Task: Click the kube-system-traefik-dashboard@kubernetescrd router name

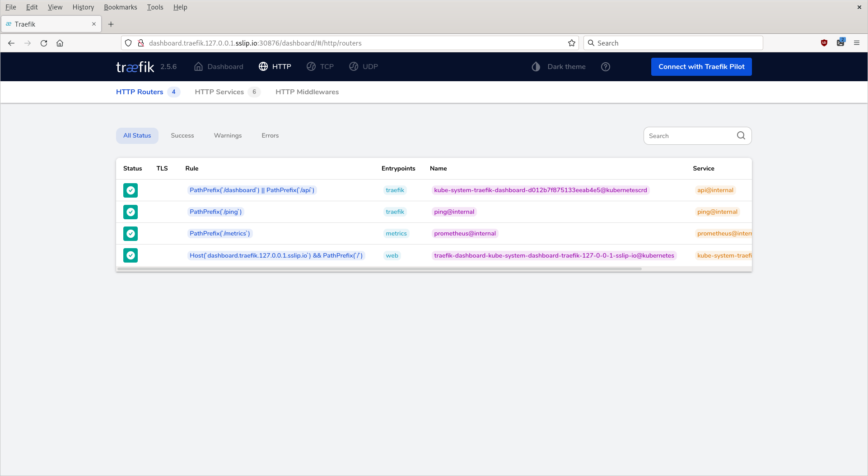Action: 541,190
